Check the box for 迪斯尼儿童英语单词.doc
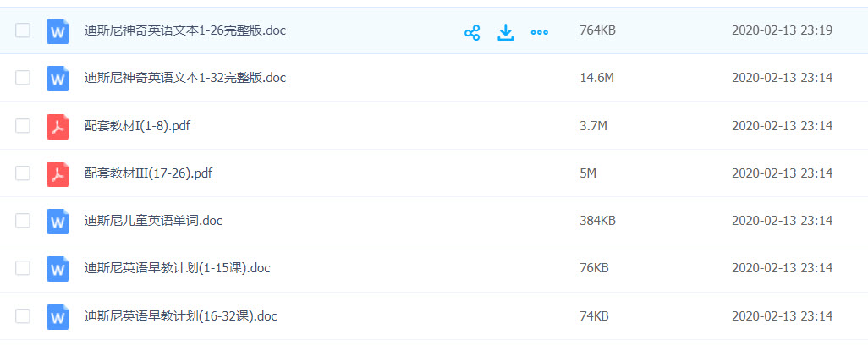The width and height of the screenshot is (868, 351). [23, 222]
